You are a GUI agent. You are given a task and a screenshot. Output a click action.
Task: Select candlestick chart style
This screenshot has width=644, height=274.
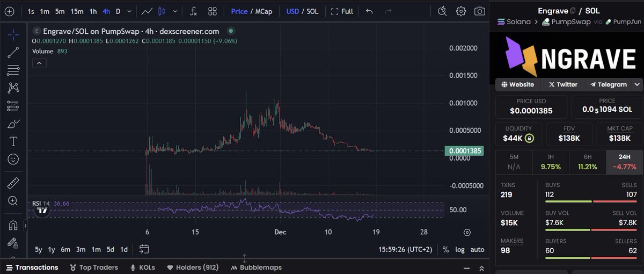point(163,11)
